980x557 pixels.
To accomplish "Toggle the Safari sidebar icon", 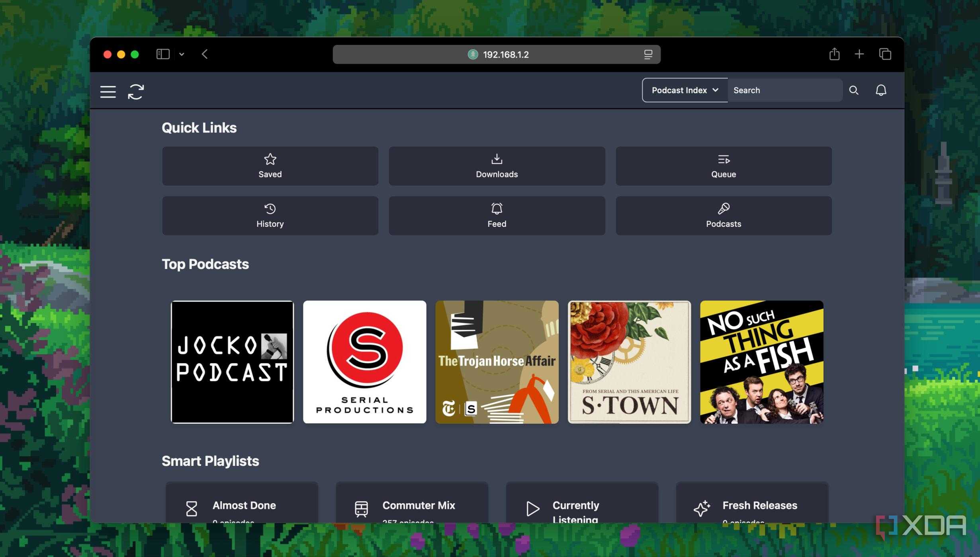I will 163,54.
